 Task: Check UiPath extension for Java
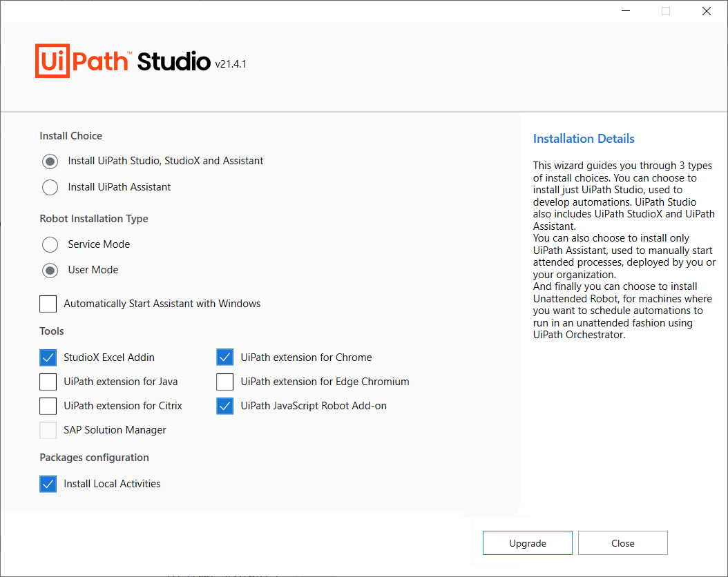(48, 382)
